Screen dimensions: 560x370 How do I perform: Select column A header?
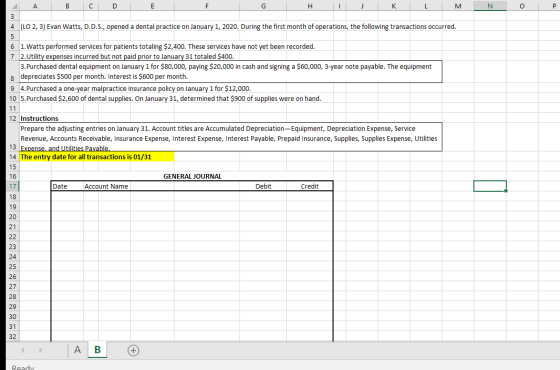tap(35, 6)
